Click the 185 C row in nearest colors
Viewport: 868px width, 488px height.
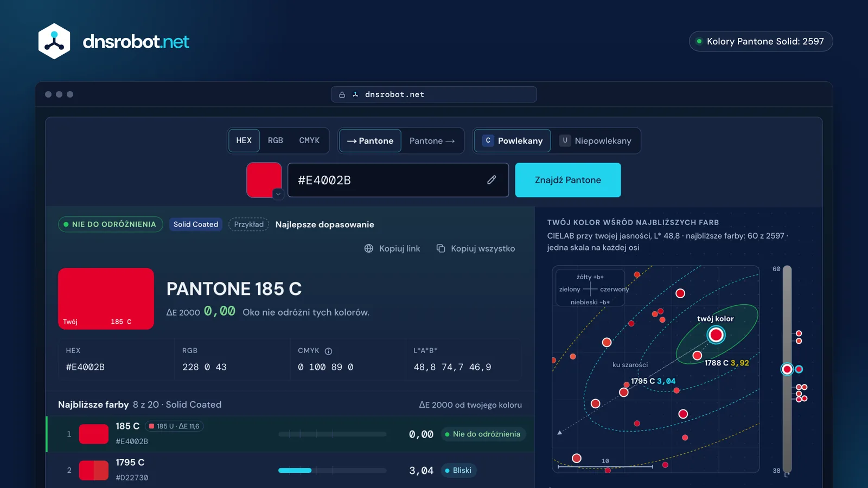coord(290,434)
